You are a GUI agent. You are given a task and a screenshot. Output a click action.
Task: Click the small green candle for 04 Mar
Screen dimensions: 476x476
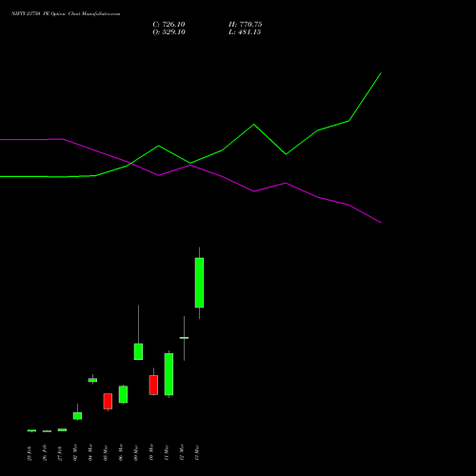pyautogui.click(x=92, y=380)
